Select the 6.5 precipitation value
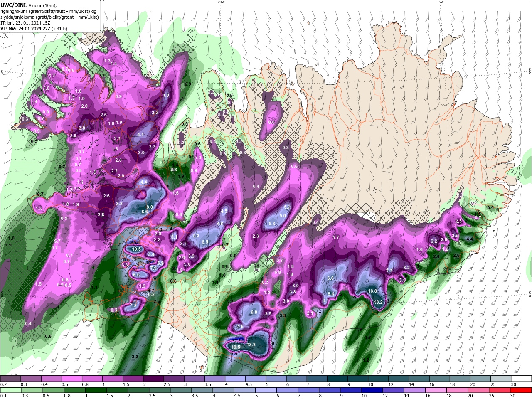The width and height of the screenshot is (532, 399). tap(205, 242)
